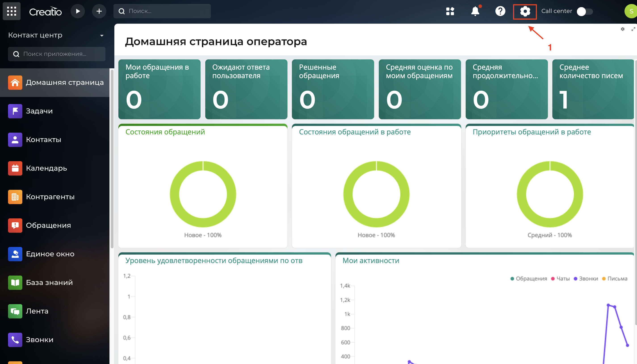Image resolution: width=637 pixels, height=364 pixels.
Task: Open the user profile avatar
Action: click(x=631, y=11)
